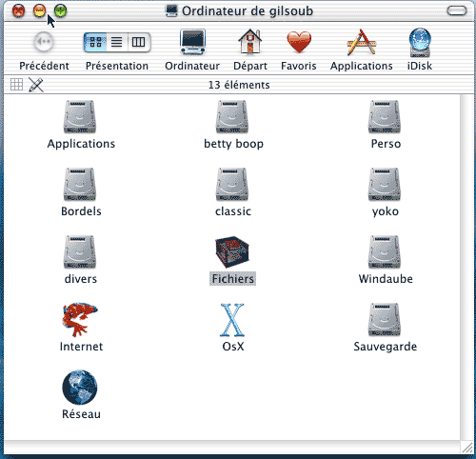The width and height of the screenshot is (476, 459).
Task: Open the Réseau globe icon
Action: 80,388
